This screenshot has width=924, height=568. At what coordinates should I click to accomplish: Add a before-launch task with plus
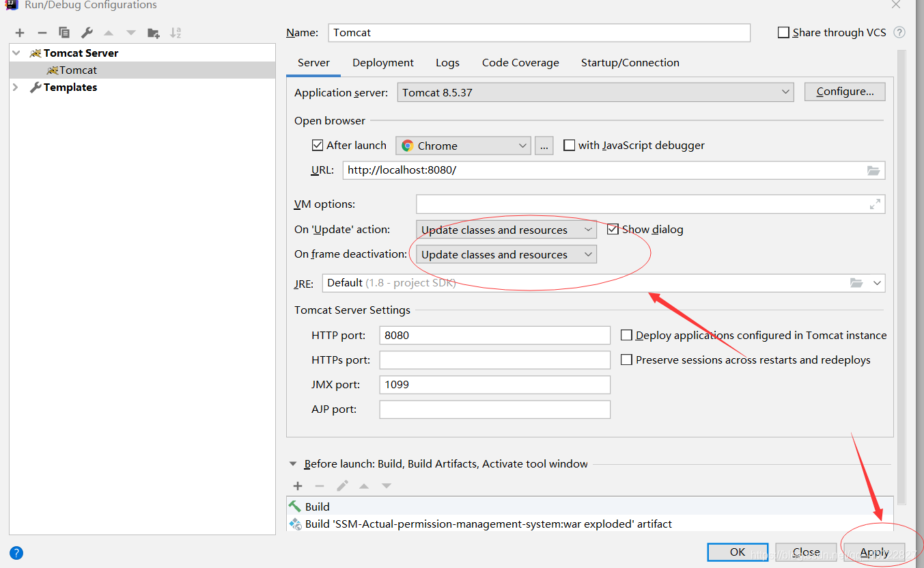coord(298,486)
